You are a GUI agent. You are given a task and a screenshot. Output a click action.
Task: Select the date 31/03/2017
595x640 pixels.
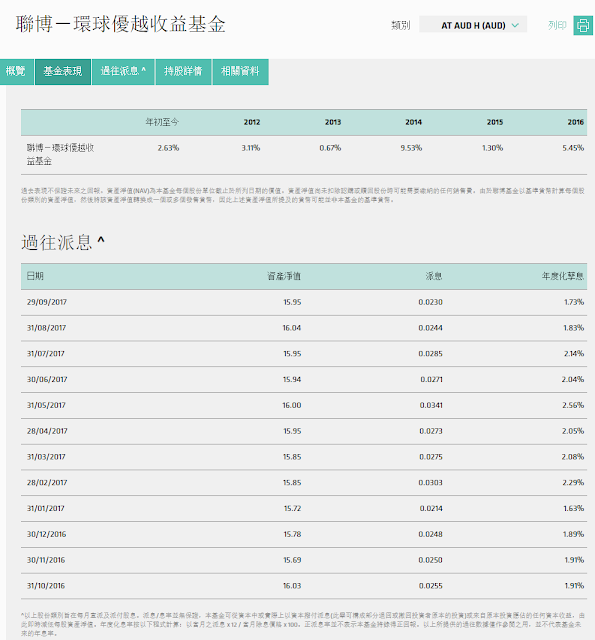46,457
